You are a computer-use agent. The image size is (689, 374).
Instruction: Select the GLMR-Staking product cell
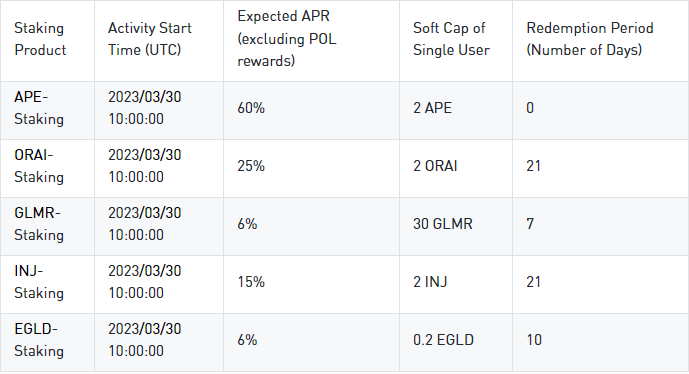pos(39,224)
